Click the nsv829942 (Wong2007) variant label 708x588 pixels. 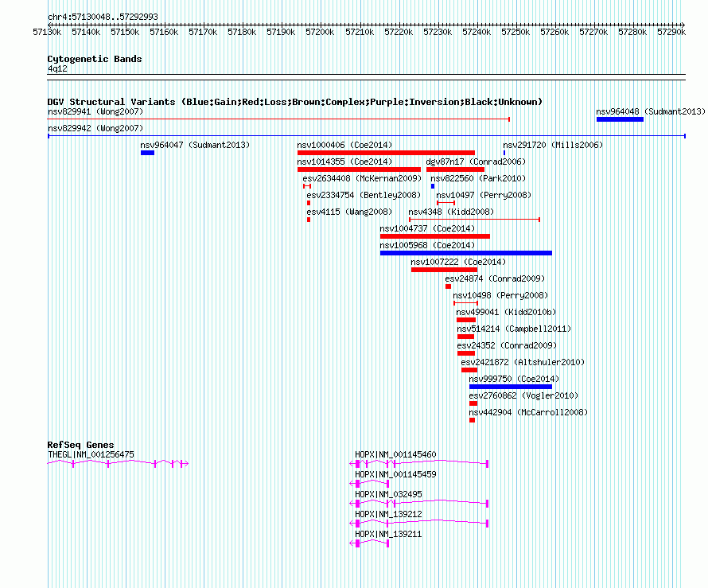pos(95,128)
